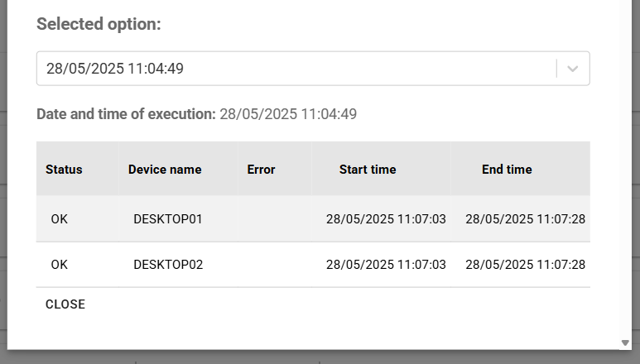This screenshot has width=640, height=364.
Task: Click DESKTOP01 end time cell
Action: [x=525, y=219]
